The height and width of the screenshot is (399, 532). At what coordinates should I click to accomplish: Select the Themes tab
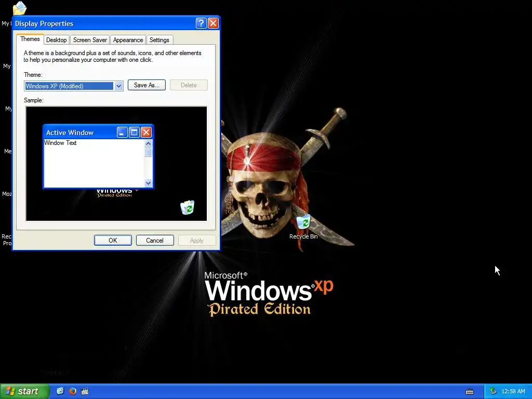pyautogui.click(x=30, y=39)
